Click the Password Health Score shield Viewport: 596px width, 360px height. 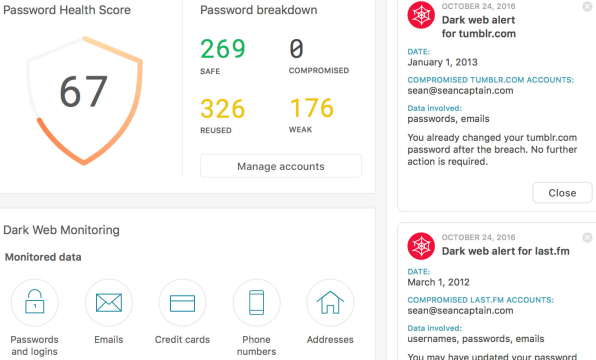coord(84,101)
